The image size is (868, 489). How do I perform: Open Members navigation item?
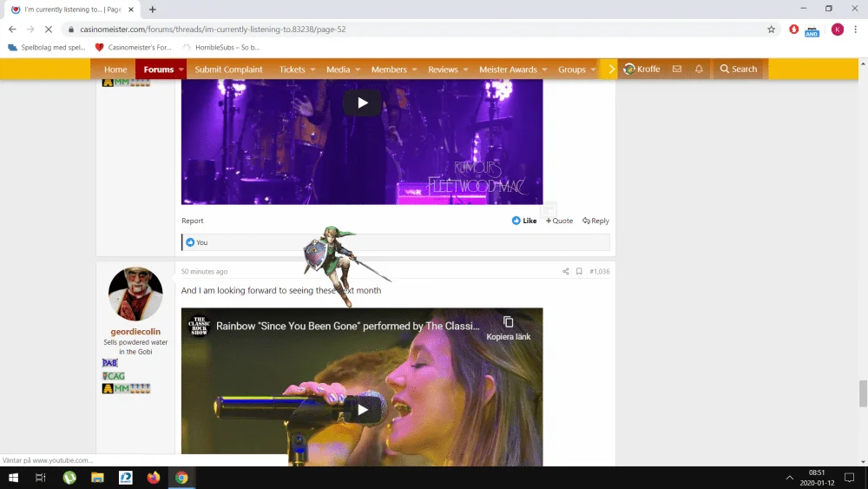(x=389, y=69)
